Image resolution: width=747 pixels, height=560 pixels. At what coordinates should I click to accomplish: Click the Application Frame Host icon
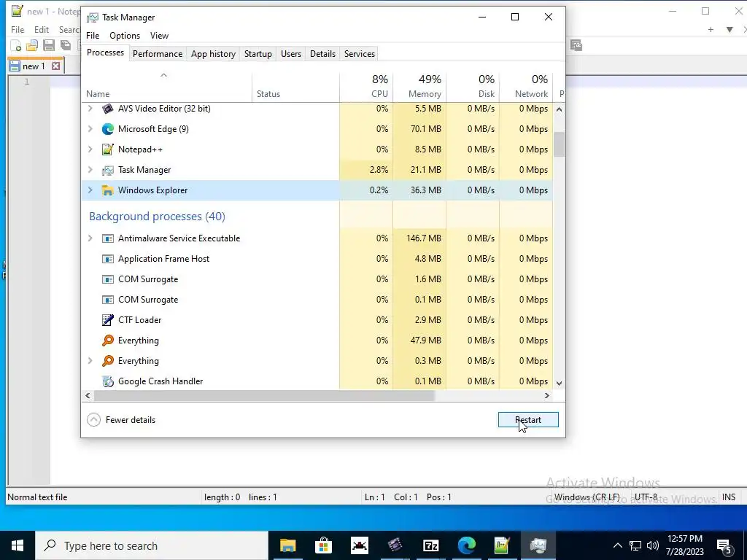point(108,259)
